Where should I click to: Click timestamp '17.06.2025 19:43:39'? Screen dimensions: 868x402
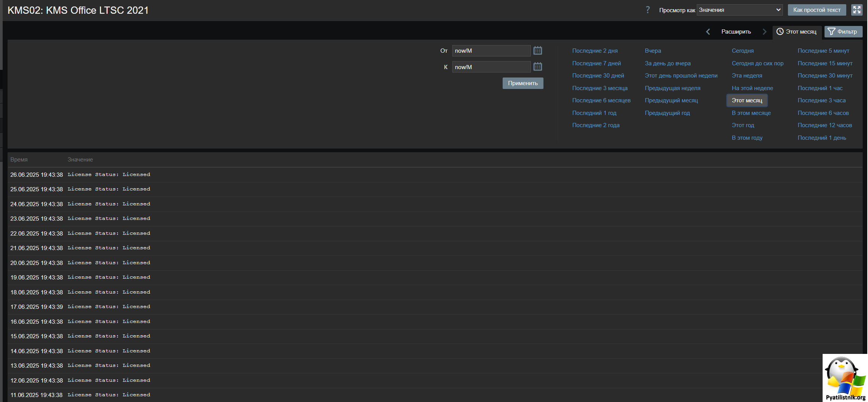(37, 307)
